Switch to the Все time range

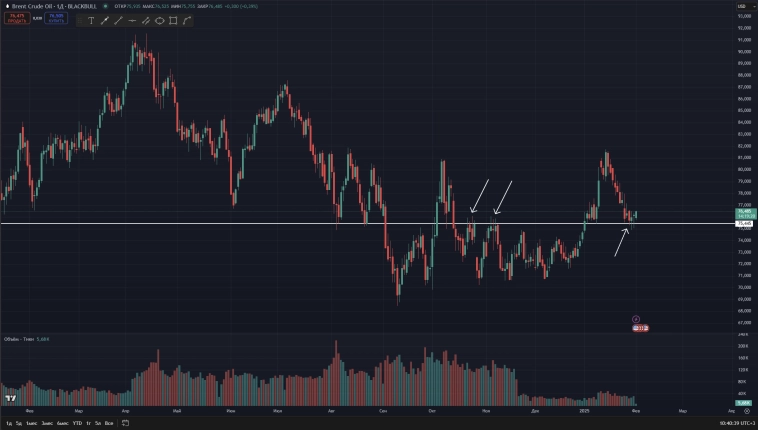(109, 423)
